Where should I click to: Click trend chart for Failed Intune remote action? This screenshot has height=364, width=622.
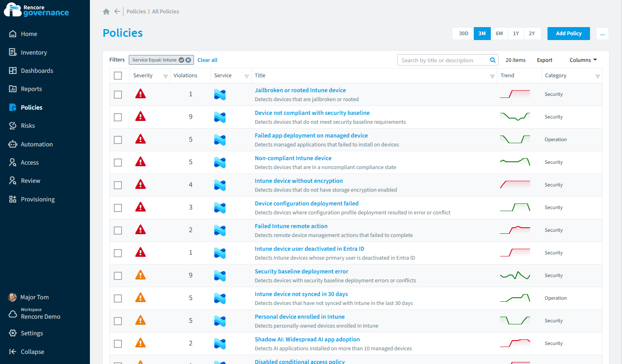click(x=515, y=230)
